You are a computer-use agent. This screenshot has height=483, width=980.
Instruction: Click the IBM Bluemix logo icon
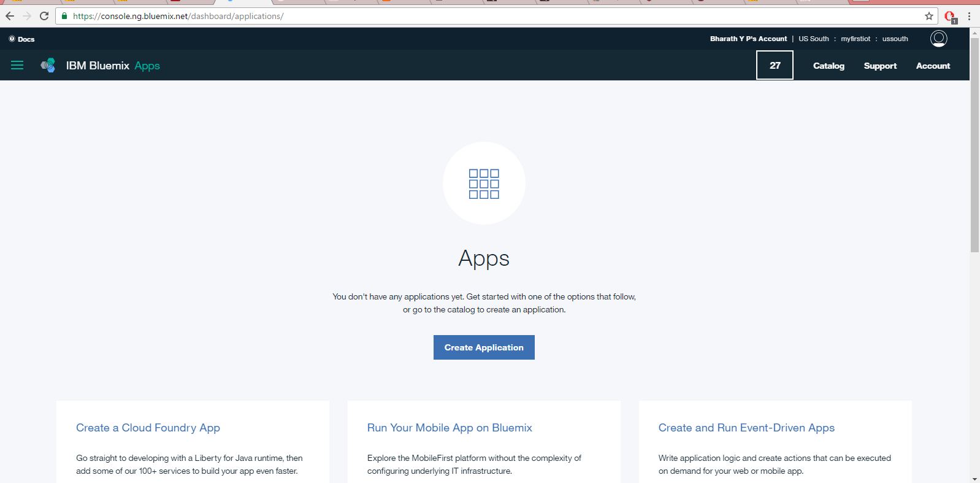[48, 65]
